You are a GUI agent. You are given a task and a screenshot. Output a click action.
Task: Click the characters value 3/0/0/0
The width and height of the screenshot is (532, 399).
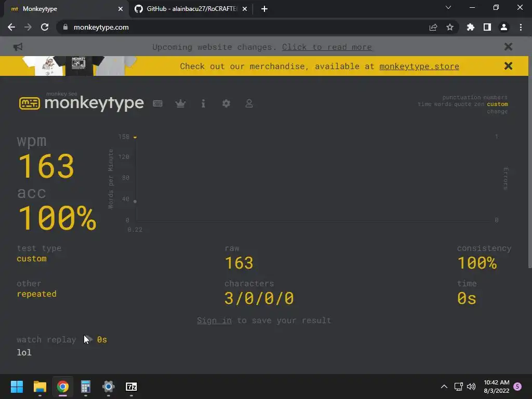coord(259,298)
